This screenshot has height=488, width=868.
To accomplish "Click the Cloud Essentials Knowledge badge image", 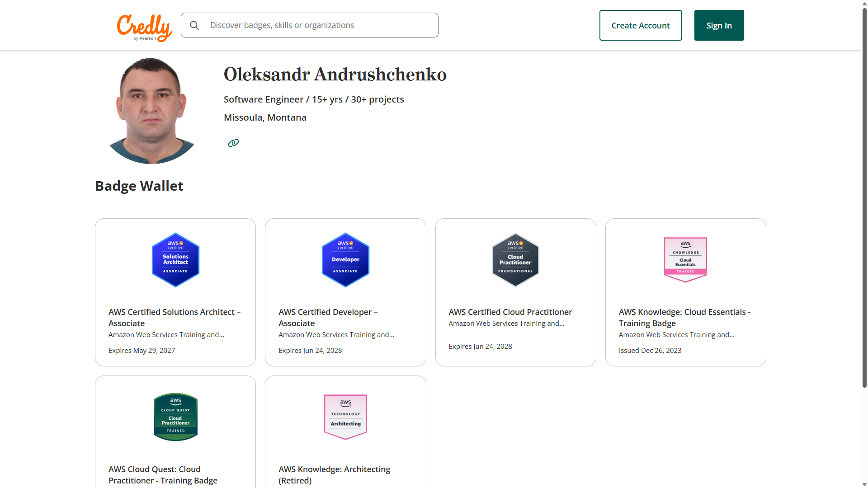I will 685,260.
